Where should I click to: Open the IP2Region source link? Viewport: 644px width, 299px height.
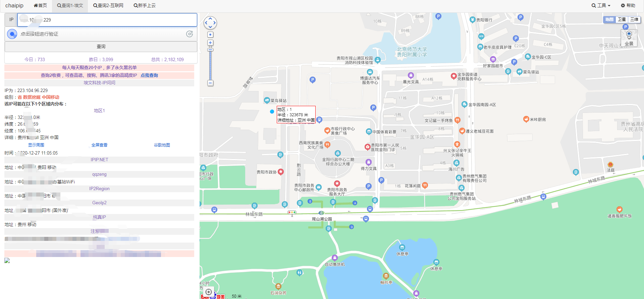(99, 188)
